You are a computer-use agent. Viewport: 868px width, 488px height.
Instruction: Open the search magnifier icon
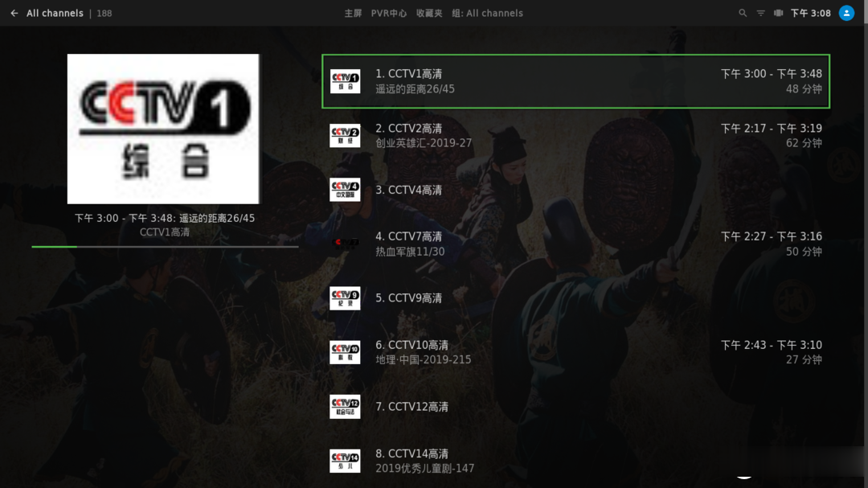pyautogui.click(x=743, y=14)
